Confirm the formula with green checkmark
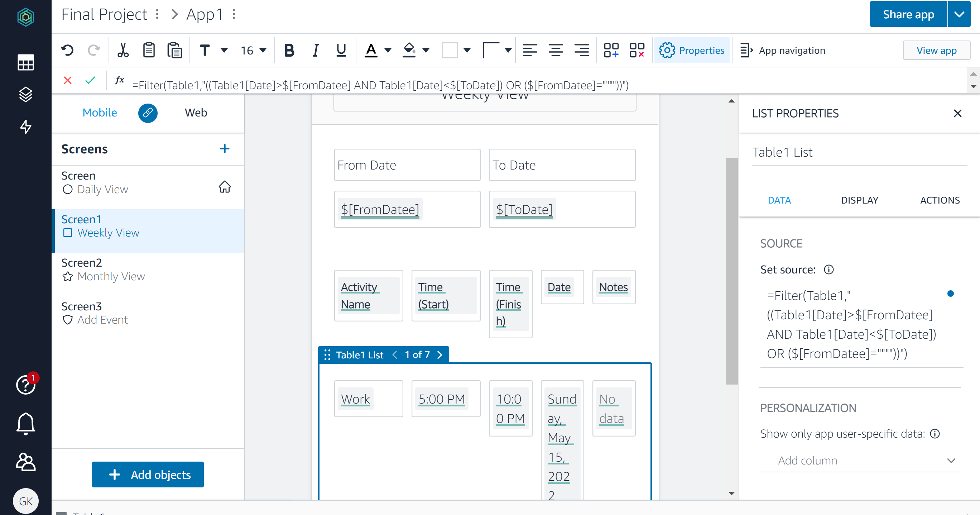Screen dimensions: 980x515 [x=90, y=80]
